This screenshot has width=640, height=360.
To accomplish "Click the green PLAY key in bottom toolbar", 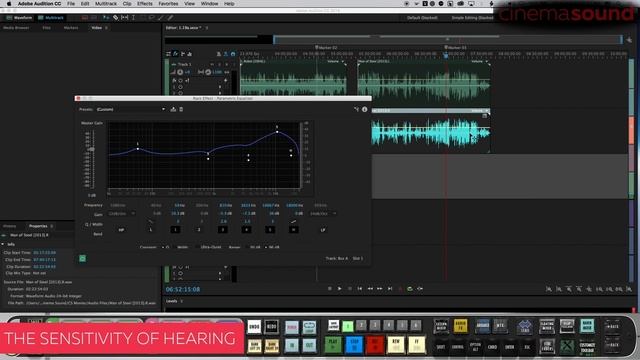I will click(x=333, y=345).
